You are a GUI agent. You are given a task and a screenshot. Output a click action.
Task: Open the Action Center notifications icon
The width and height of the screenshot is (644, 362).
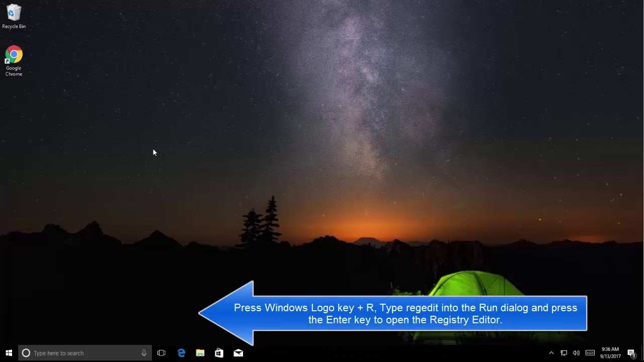[632, 353]
